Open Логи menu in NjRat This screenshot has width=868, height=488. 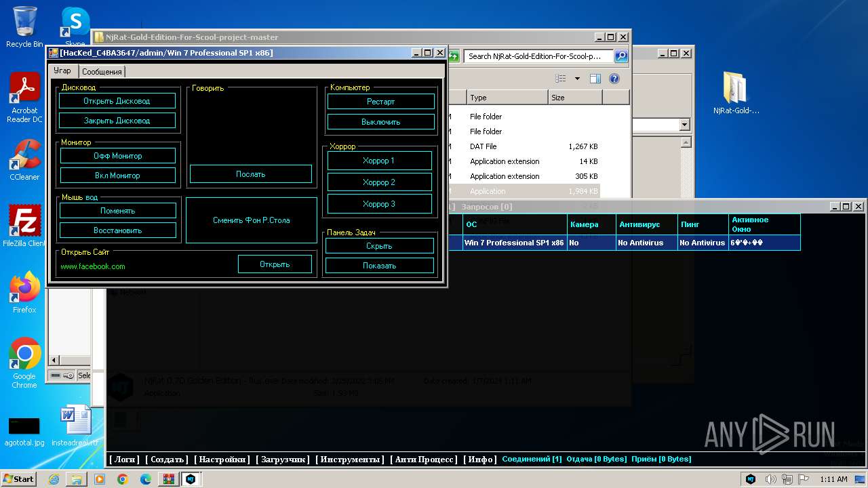click(124, 459)
